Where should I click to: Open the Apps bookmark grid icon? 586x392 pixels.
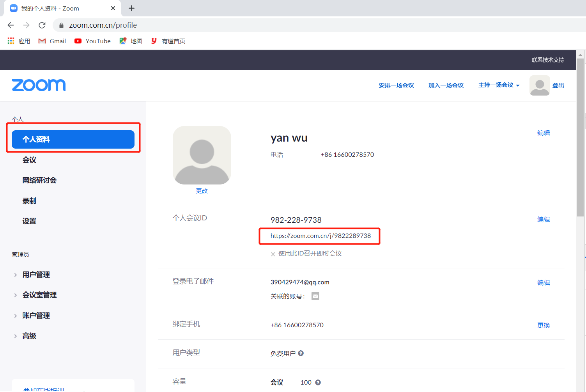point(11,41)
